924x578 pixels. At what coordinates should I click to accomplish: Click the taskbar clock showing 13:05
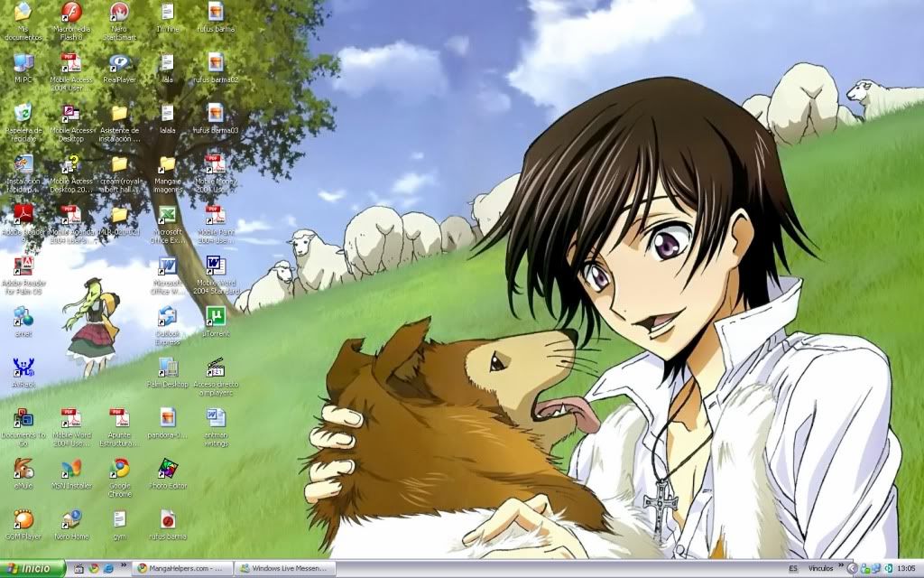[x=907, y=569]
